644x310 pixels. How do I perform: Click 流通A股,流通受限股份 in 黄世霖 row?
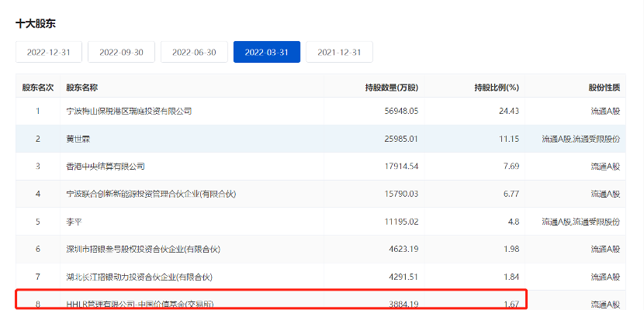(580, 139)
